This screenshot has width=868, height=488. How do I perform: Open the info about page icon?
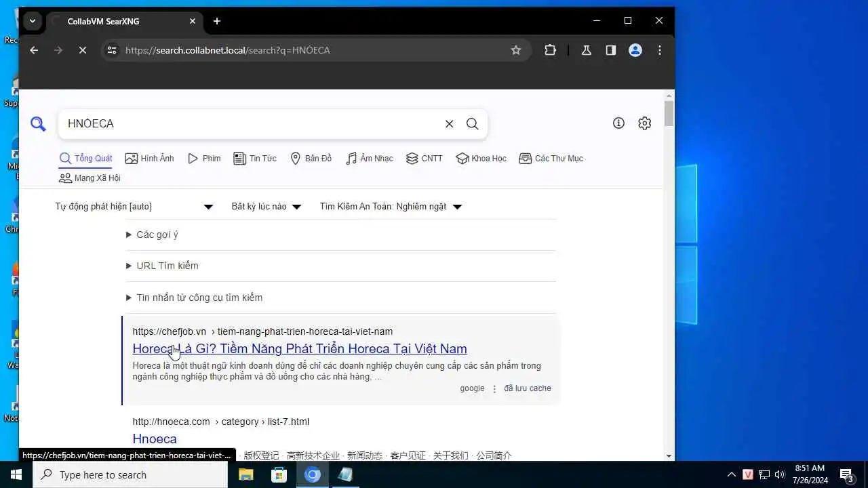618,123
